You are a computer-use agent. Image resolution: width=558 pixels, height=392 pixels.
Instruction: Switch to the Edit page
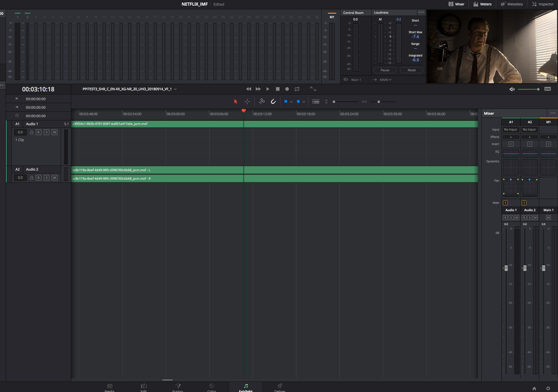pos(144,388)
